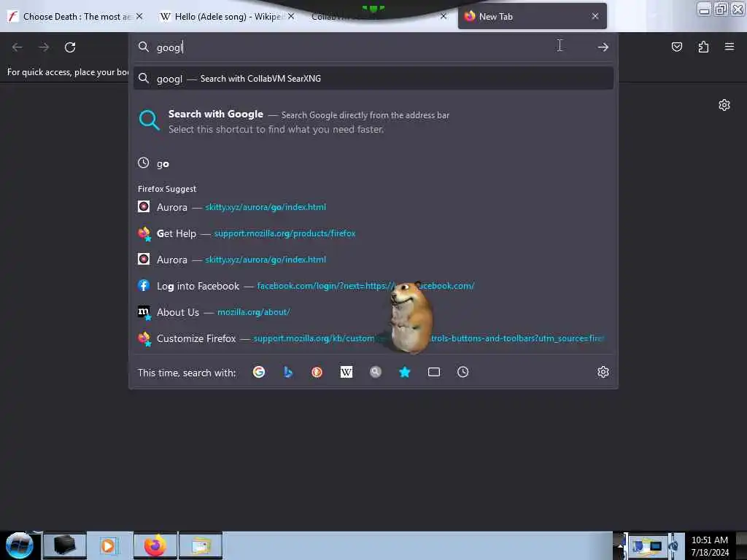The height and width of the screenshot is (560, 747).
Task: Search this time with Bing icon
Action: tap(287, 372)
